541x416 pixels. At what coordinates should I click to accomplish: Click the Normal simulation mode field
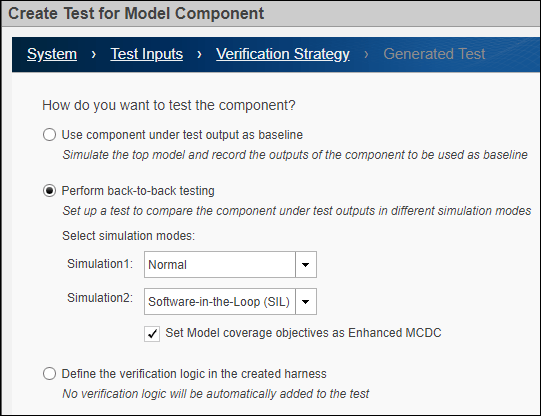[x=220, y=265]
